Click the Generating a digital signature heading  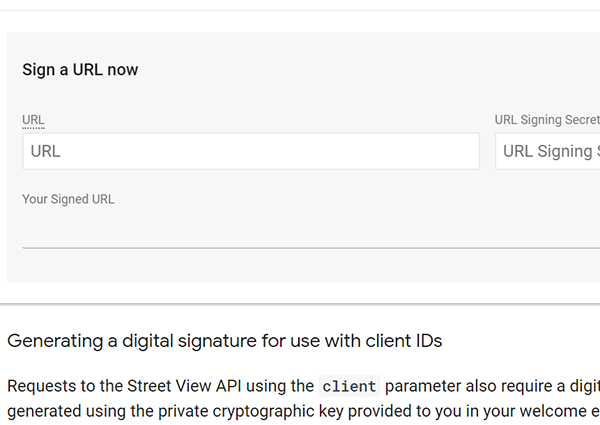coord(224,341)
